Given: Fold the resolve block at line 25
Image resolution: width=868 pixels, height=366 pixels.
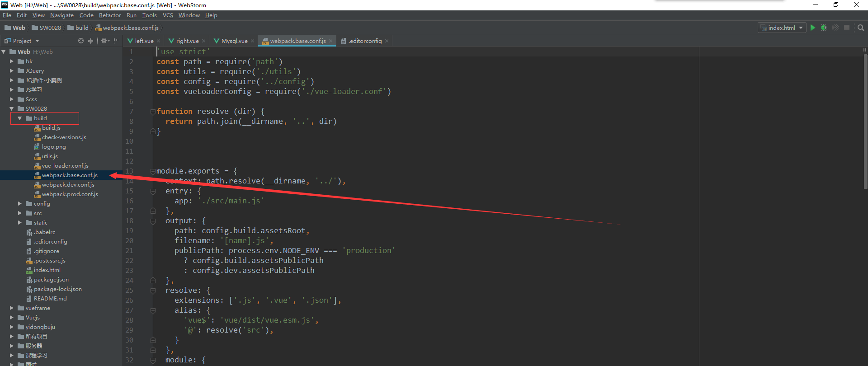Looking at the screenshot, I should tap(153, 291).
